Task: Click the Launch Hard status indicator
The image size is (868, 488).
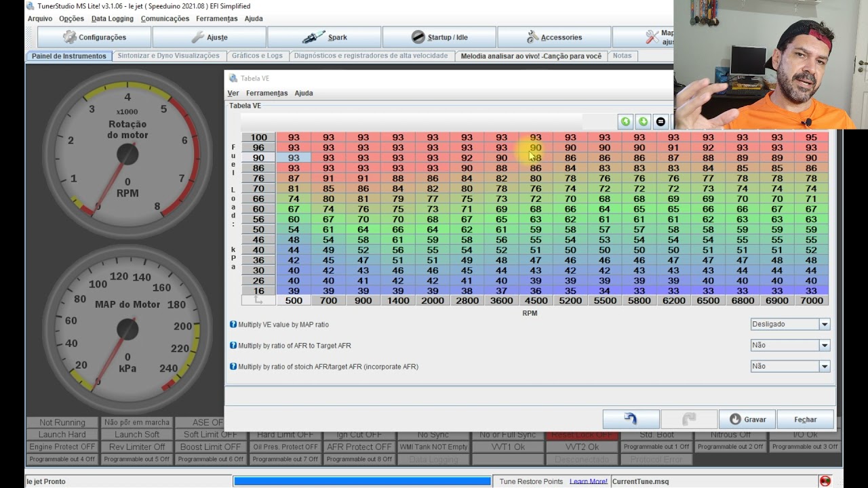Action: [62, 435]
